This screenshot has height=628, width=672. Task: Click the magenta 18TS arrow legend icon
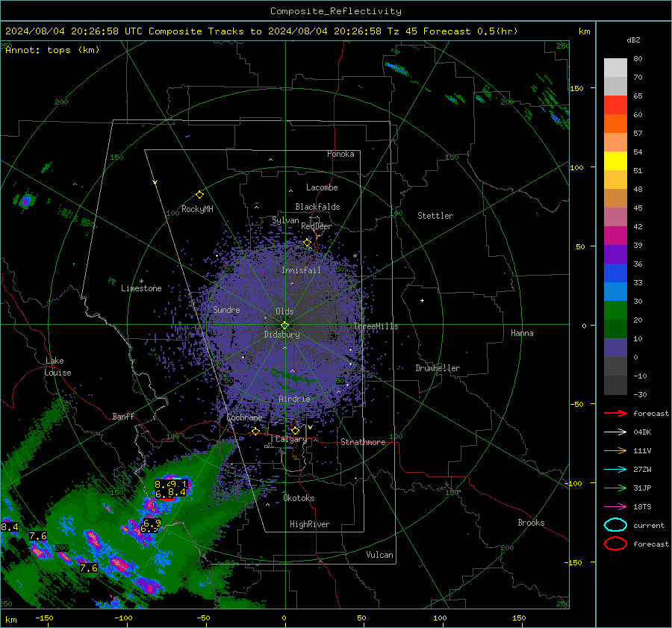point(615,507)
